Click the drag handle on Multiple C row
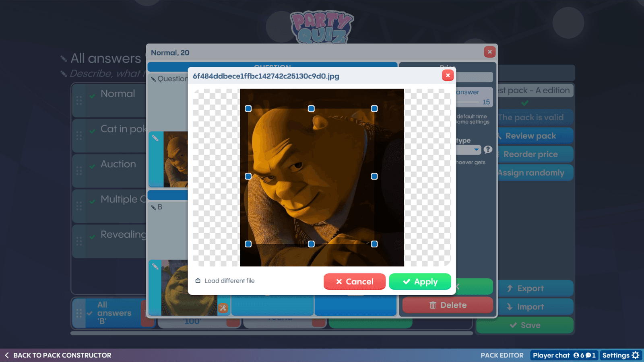 [x=79, y=206]
